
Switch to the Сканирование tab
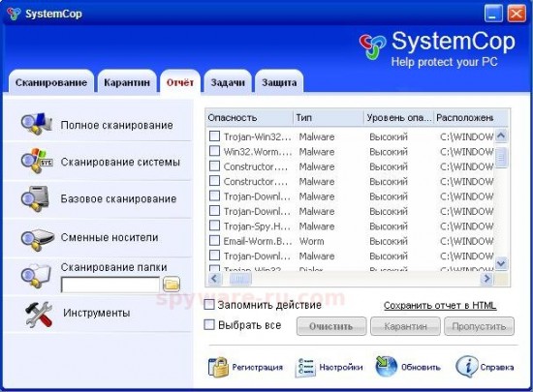[x=51, y=81]
